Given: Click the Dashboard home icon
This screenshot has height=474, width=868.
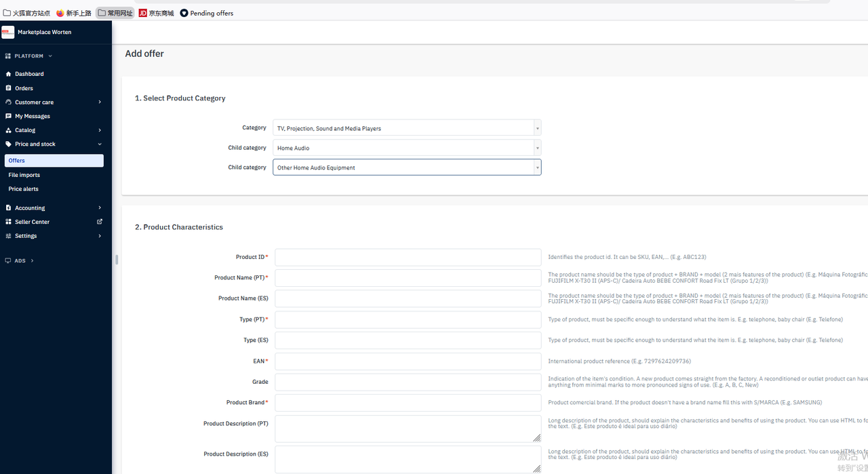Looking at the screenshot, I should tap(8, 74).
